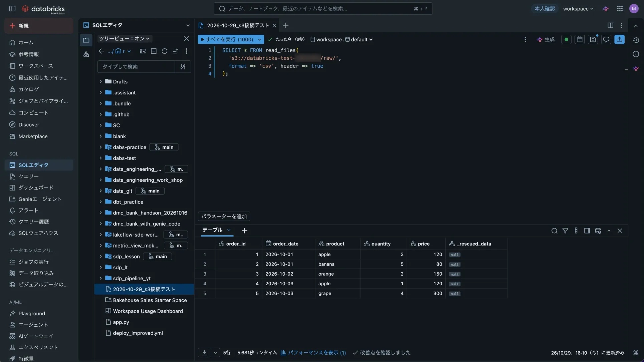Open the catalog schema browser icon
This screenshot has height=362, width=644.
pyautogui.click(x=86, y=54)
